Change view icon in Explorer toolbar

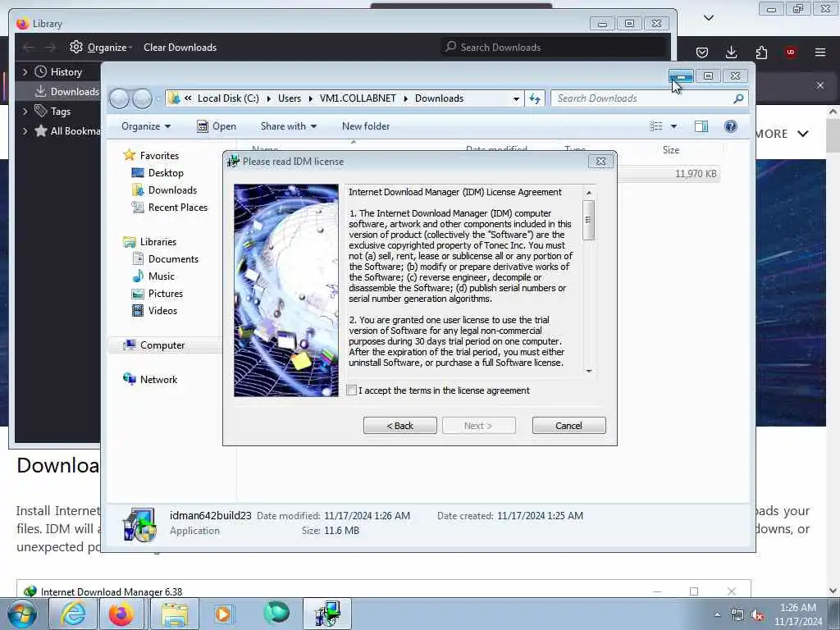point(655,126)
